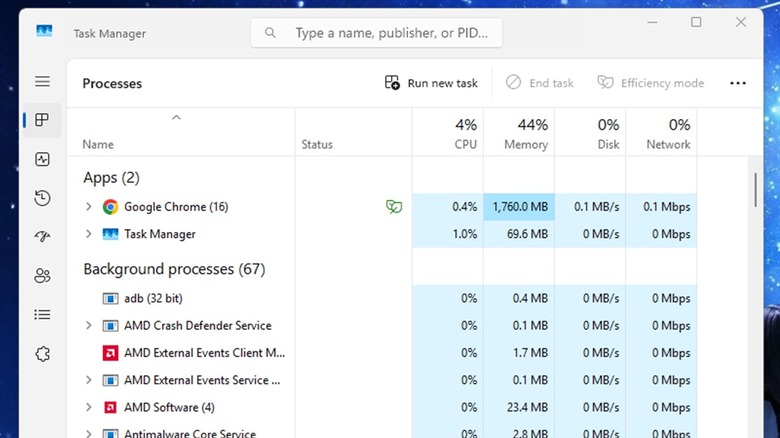Screen dimensions: 780x438
Task: Expand the Google Chrome (16) process group
Action: tap(89, 206)
